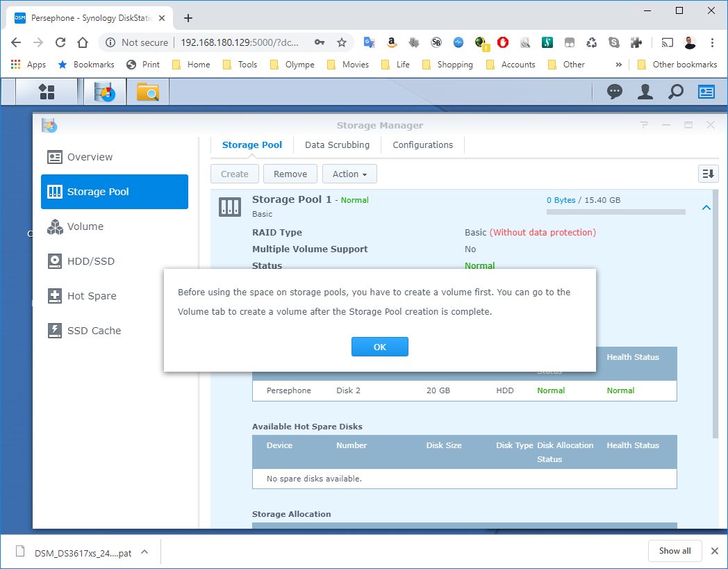728x569 pixels.
Task: Open the Accounts bookmarks folder
Action: pyautogui.click(x=511, y=65)
